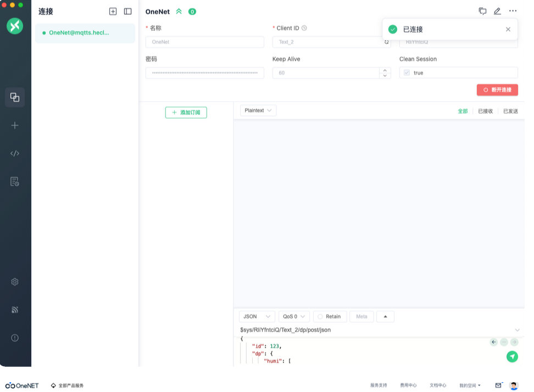Screen dimensions: 534x392
Task: Open the Plaintext format dropdown
Action: [x=258, y=110]
